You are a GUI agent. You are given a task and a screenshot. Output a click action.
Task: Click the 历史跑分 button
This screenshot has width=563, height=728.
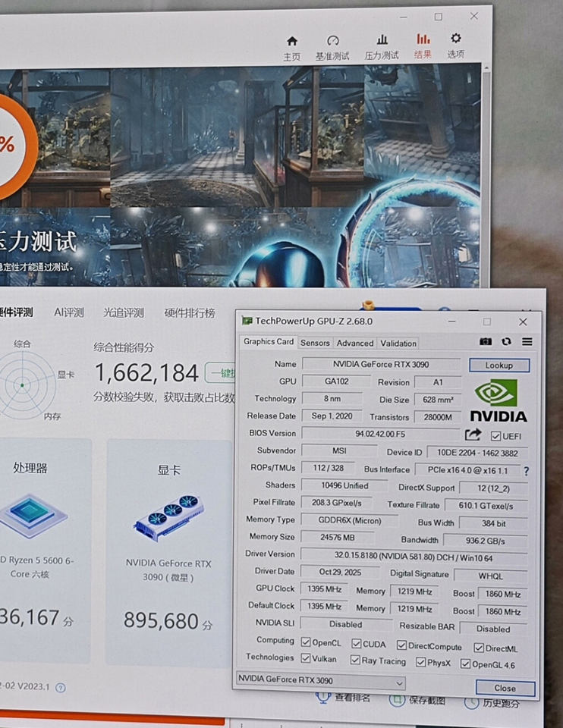[492, 703]
